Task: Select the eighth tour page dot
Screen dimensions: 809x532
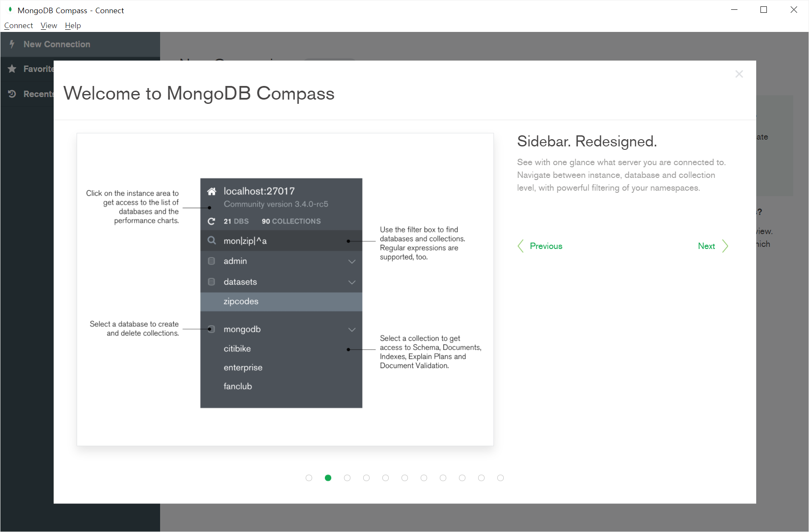Action: coord(443,478)
